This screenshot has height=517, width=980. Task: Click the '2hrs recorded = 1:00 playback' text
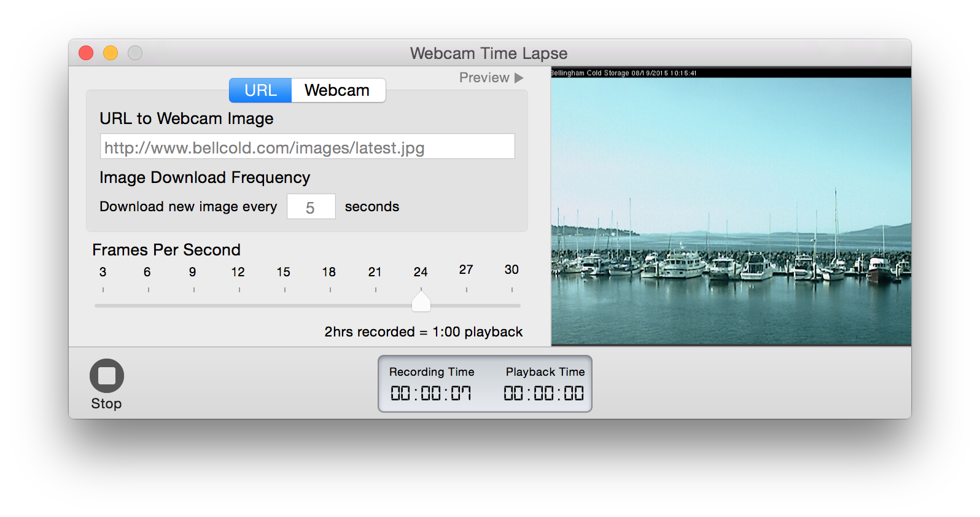point(424,332)
